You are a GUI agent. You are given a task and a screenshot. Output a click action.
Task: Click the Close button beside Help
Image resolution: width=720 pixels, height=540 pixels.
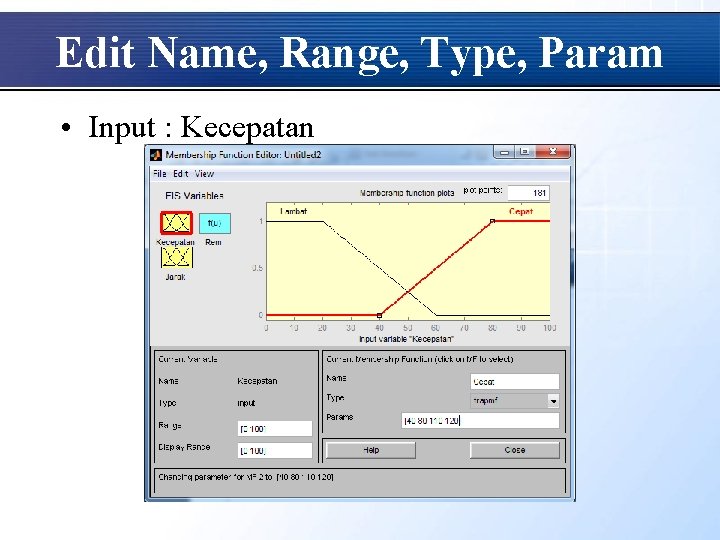coord(515,450)
